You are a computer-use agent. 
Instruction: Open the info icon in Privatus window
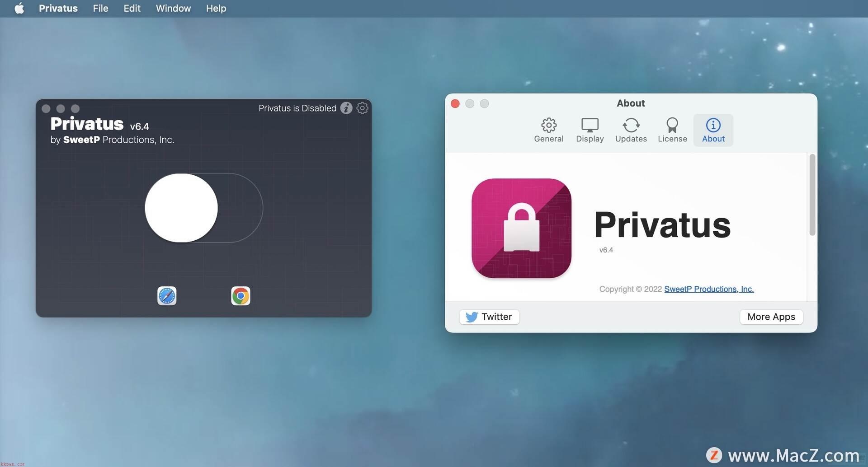tap(346, 108)
